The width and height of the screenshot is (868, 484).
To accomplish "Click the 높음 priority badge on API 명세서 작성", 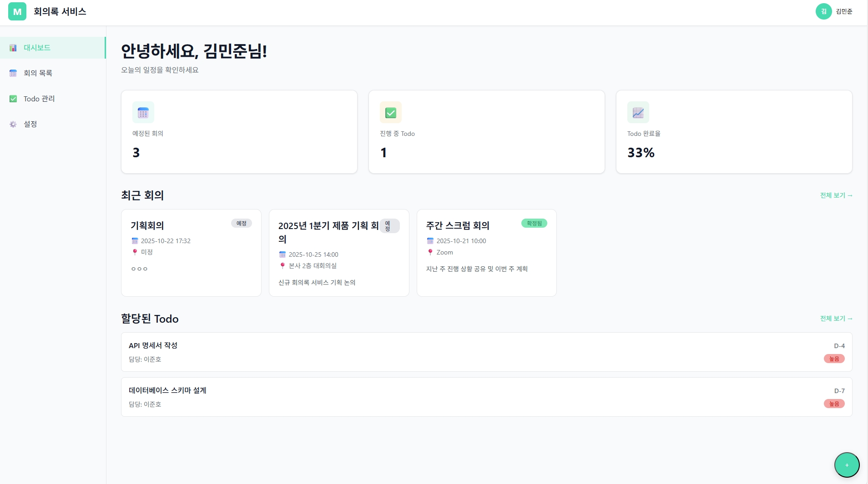I will point(834,359).
